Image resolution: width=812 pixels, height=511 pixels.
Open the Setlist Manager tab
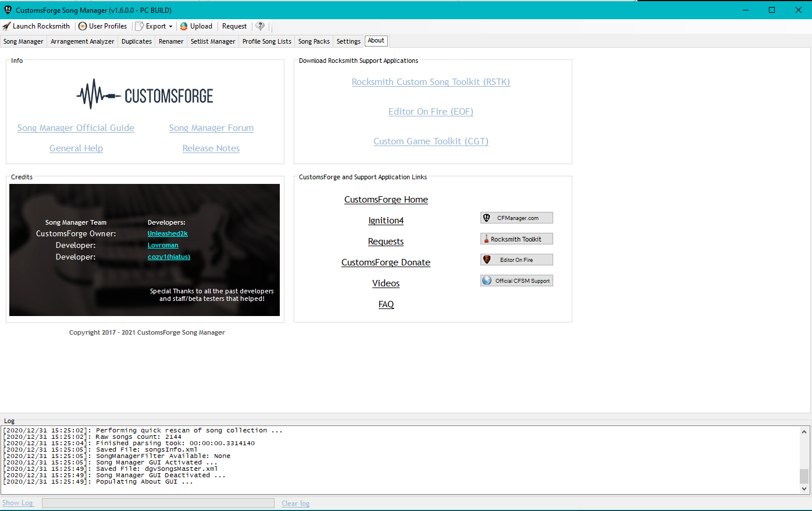[x=212, y=41]
